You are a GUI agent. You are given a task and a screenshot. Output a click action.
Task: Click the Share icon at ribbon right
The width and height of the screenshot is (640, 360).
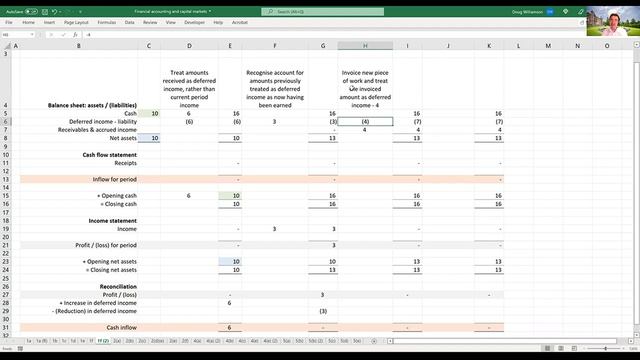click(x=582, y=22)
